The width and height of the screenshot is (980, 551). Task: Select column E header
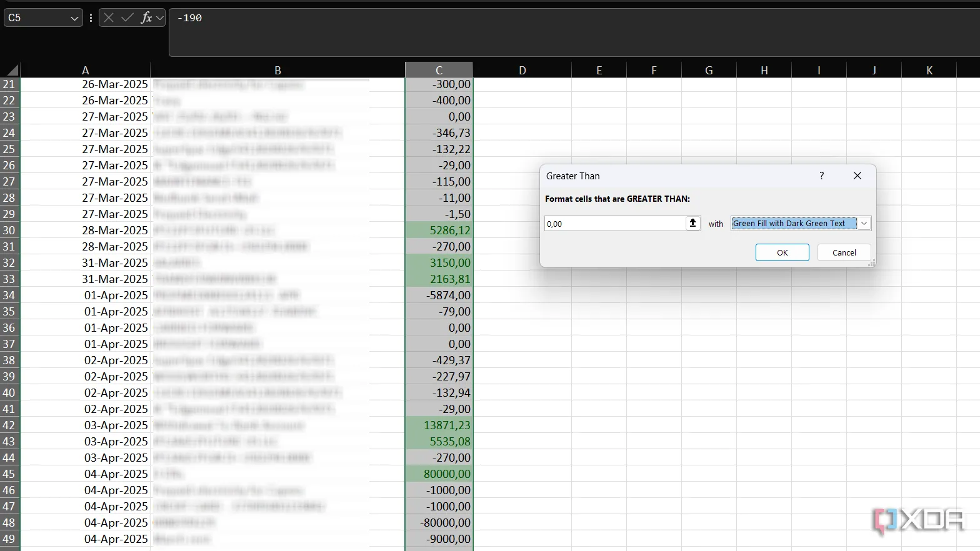599,70
